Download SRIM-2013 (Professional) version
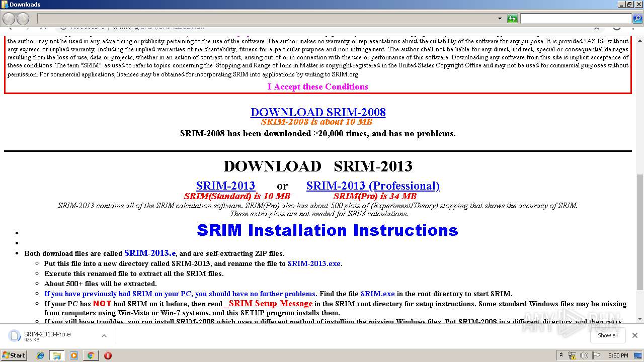The height and width of the screenshot is (362, 644). (373, 186)
